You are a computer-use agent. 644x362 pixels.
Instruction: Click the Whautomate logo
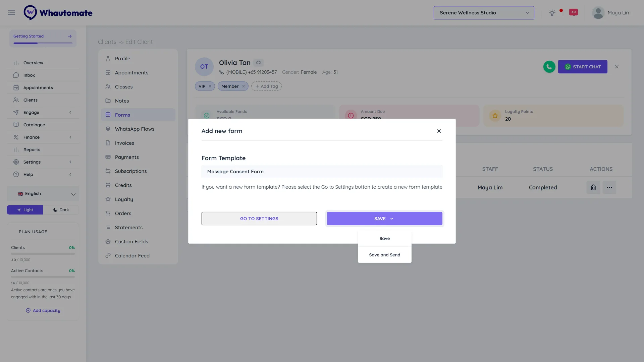click(58, 13)
